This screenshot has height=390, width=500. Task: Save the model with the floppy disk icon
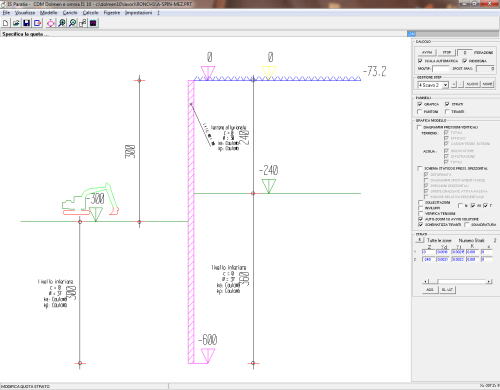pos(27,23)
